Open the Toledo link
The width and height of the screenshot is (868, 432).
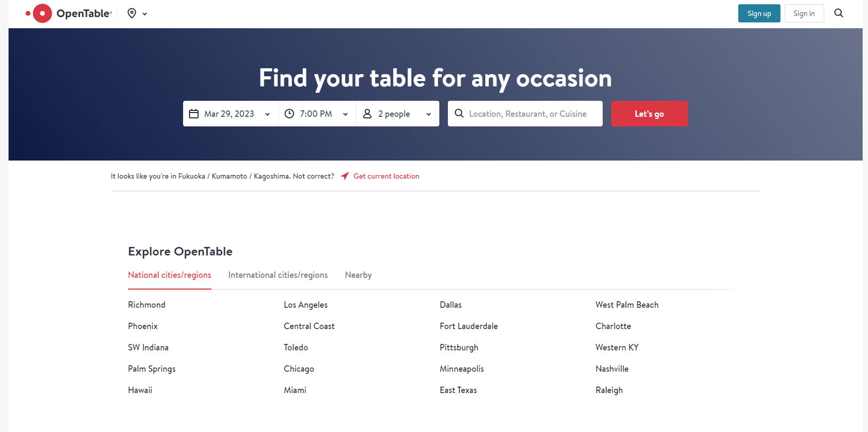296,347
